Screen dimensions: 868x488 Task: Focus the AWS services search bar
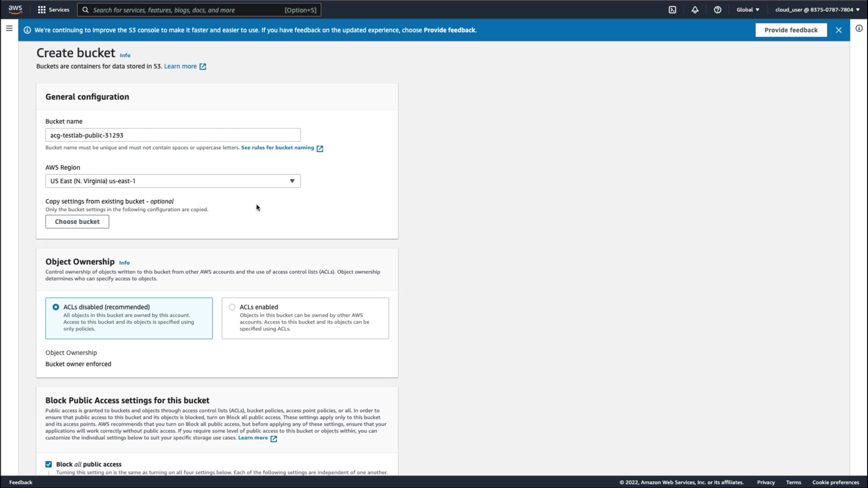(x=199, y=9)
